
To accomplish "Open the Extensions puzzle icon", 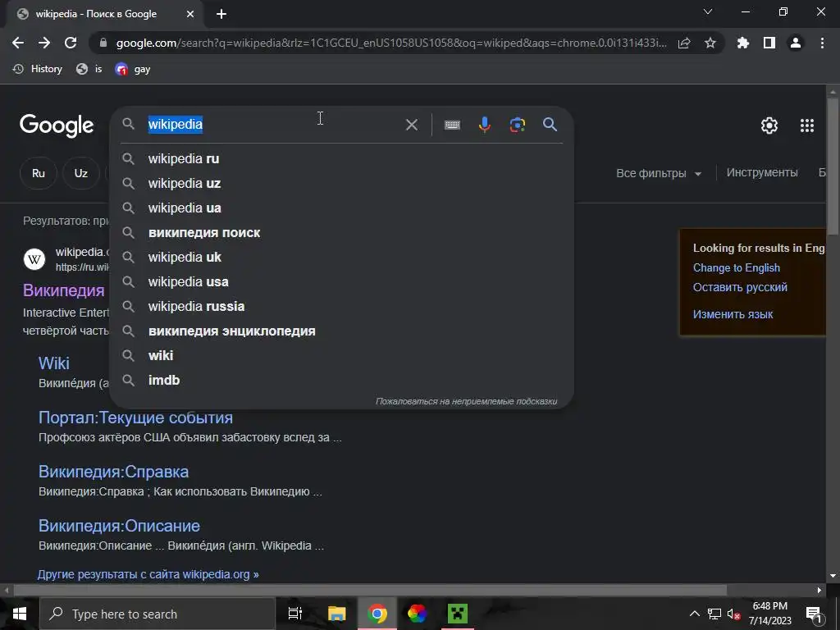I will click(x=743, y=43).
